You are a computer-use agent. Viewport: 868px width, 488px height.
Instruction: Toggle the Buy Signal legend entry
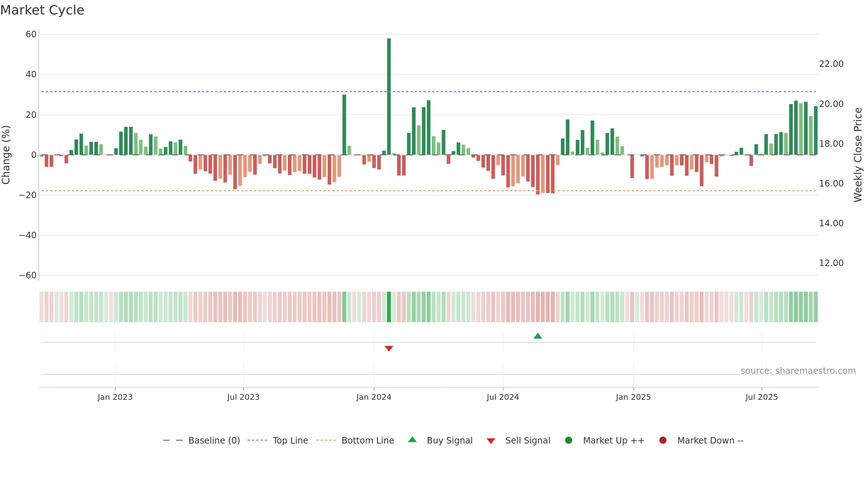[x=440, y=440]
